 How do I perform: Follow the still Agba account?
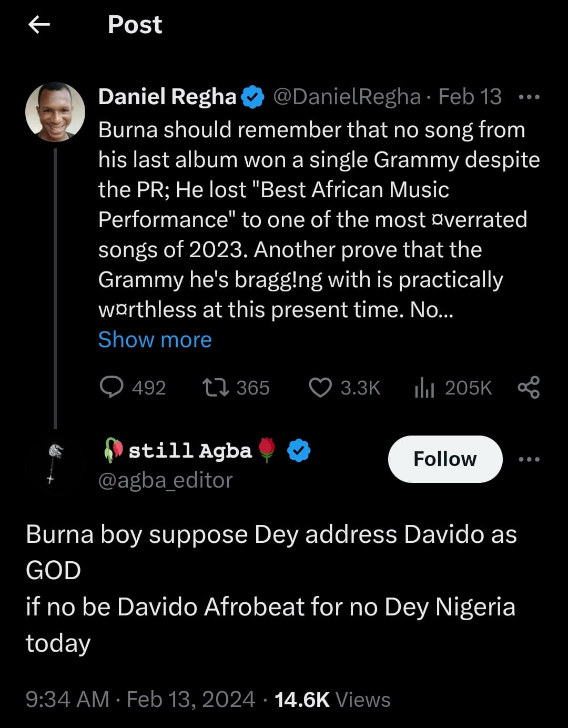(x=445, y=459)
